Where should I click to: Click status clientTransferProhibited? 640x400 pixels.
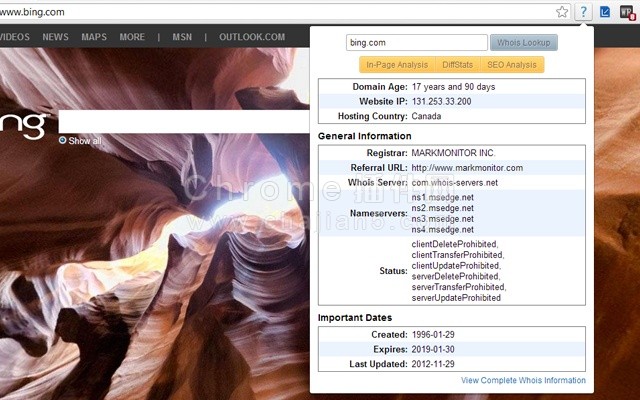[458, 255]
